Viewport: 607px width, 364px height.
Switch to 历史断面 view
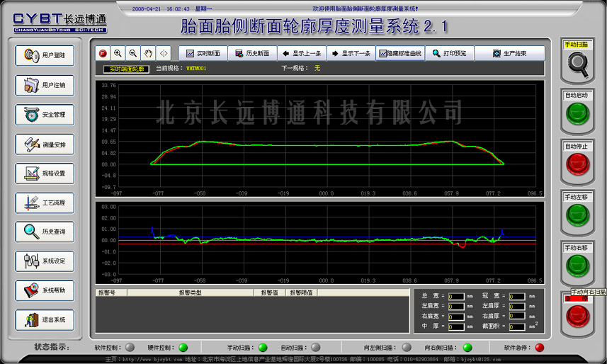(251, 53)
